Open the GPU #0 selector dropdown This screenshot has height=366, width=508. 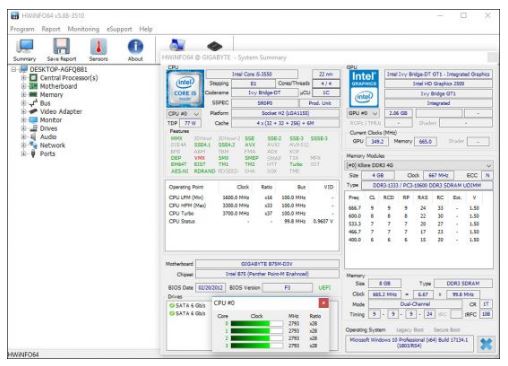[x=363, y=113]
